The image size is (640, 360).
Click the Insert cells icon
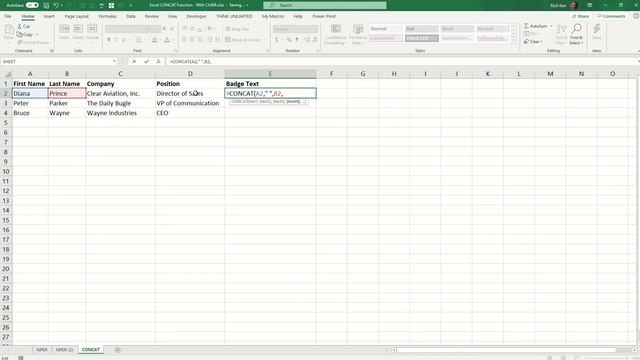click(x=64, y=29)
